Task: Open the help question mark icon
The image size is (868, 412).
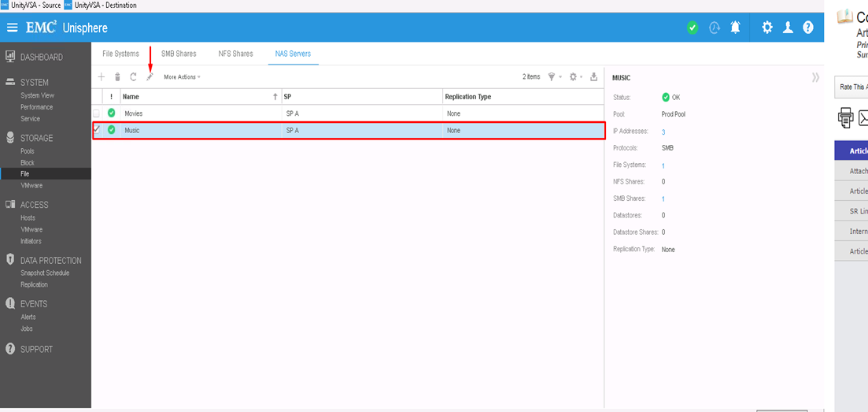Action: [808, 28]
